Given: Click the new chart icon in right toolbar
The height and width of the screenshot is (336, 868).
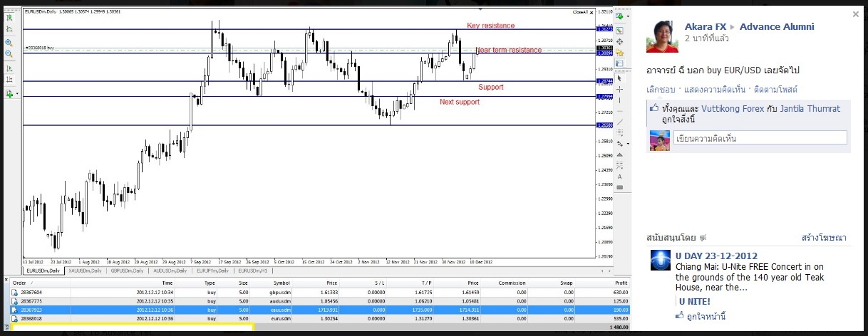Looking at the screenshot, I should click(x=619, y=16).
